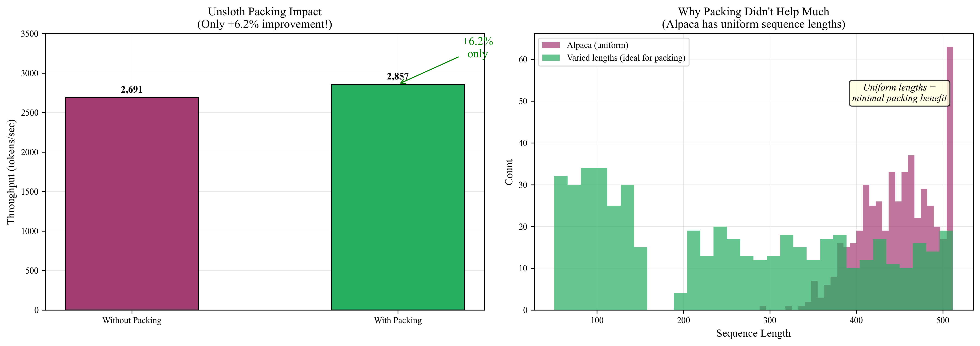The height and width of the screenshot is (346, 980).
Task: Click the Alpaca (uniform) legend color swatch
Action: tap(550, 45)
